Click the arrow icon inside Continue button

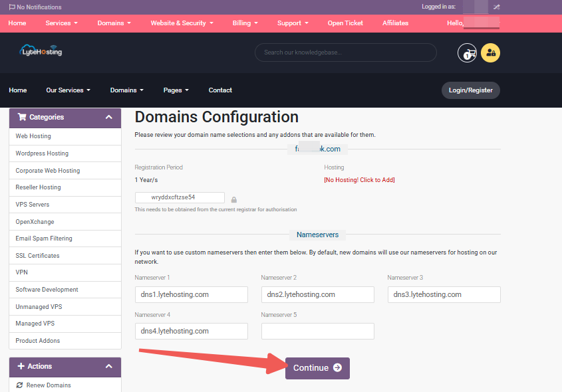click(337, 367)
